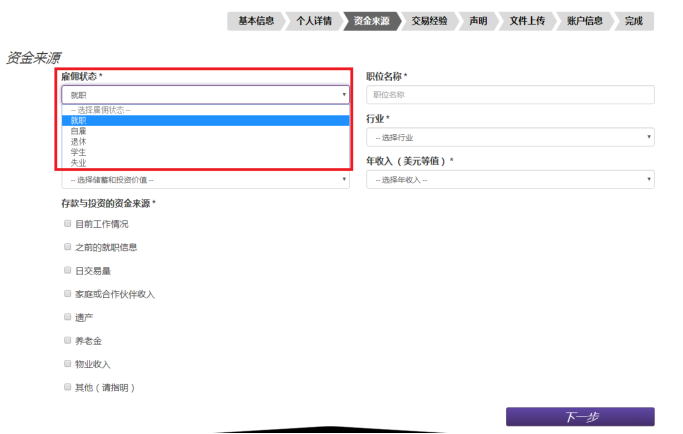Choose the 失业 option in the dropdown

click(80, 162)
